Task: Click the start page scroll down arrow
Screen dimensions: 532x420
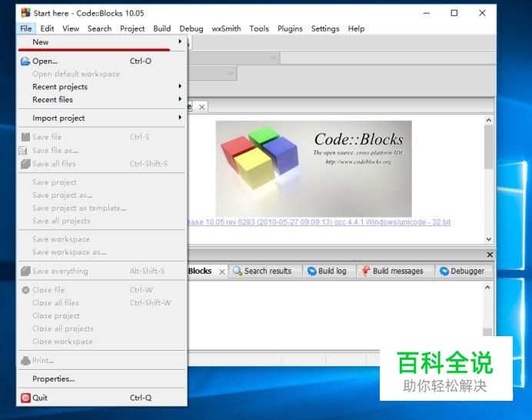Action: tap(489, 239)
